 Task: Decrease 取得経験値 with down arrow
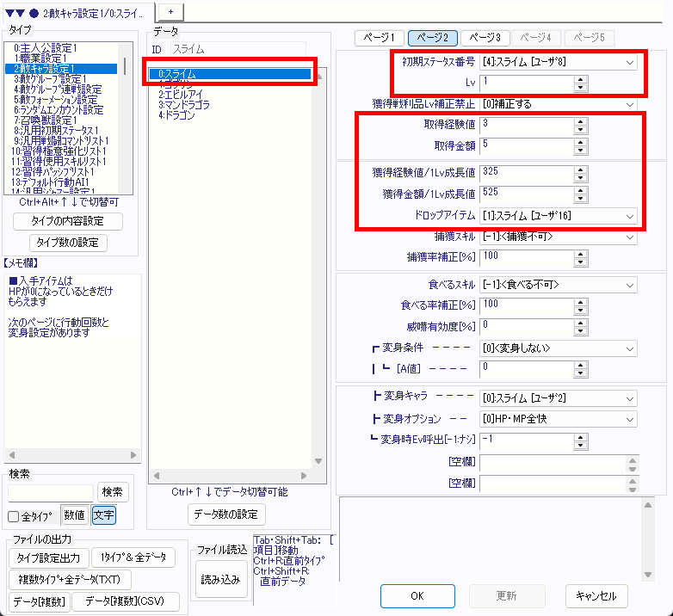581,130
